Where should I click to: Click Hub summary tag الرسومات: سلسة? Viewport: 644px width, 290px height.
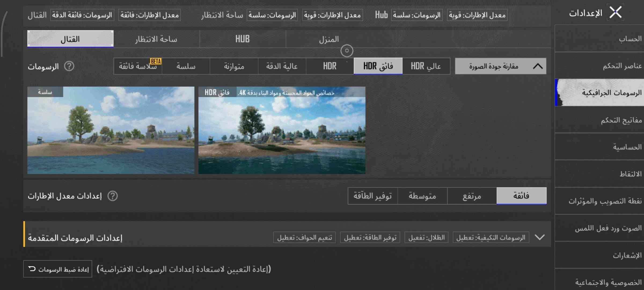coord(417,15)
